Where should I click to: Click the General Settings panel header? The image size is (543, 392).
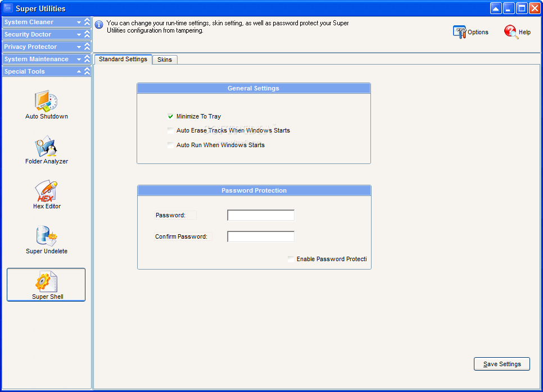[x=254, y=88]
